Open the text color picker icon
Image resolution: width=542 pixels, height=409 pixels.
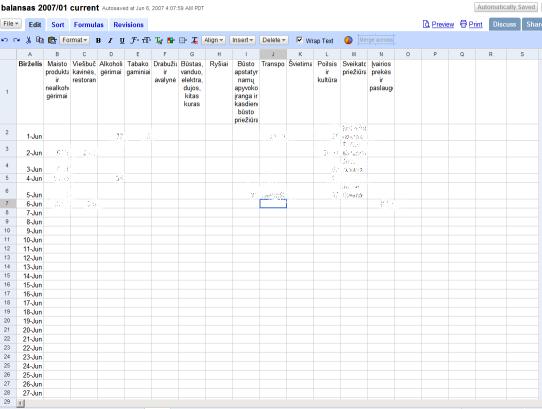coord(159,40)
